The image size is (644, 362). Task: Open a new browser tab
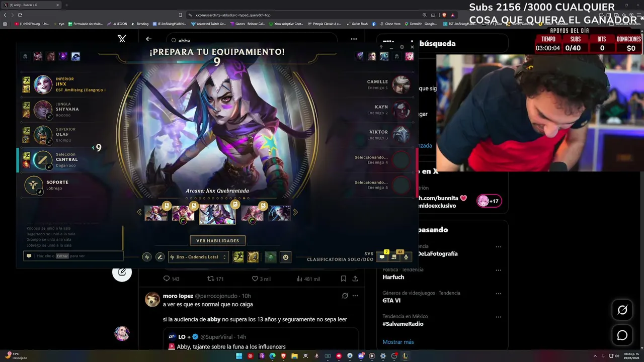(66, 5)
